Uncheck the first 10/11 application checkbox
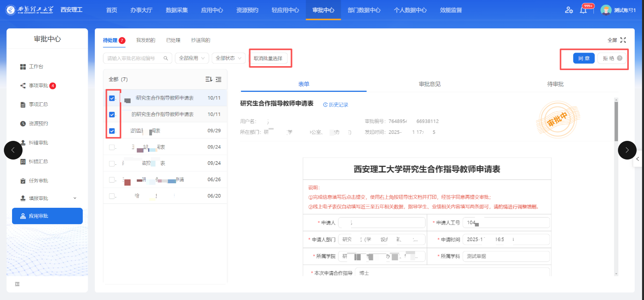Viewport: 644px width, 300px height. (x=112, y=98)
